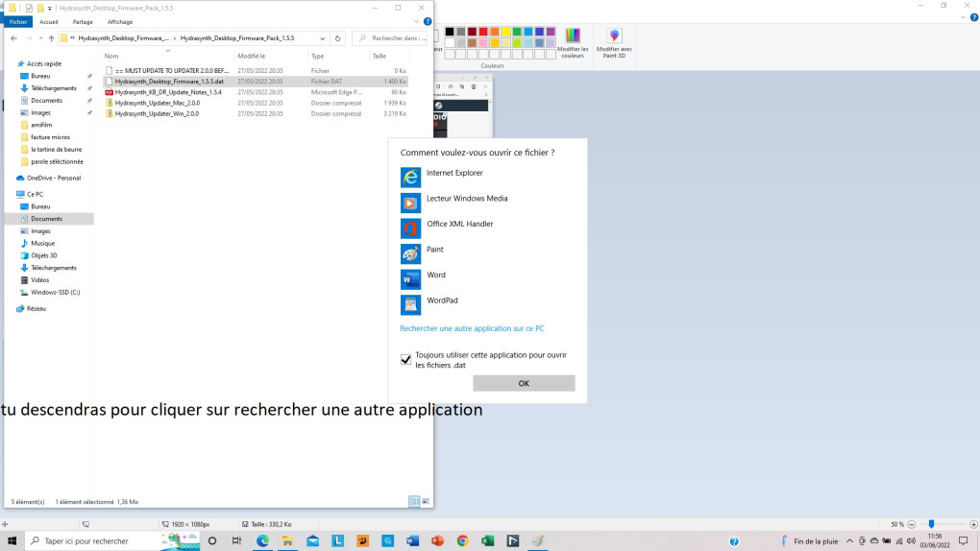Open quick access toolbar dropdown in title bar

click(50, 8)
